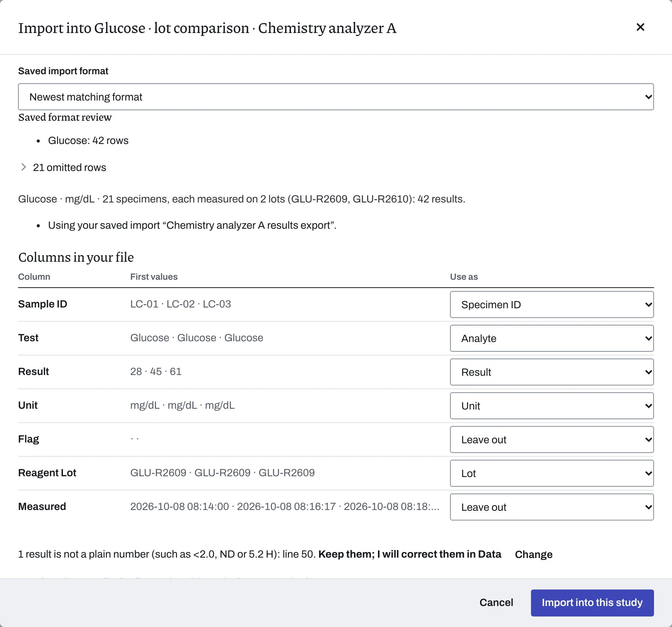Change the Flag column from Leave out
The width and height of the screenshot is (672, 627).
pos(552,439)
